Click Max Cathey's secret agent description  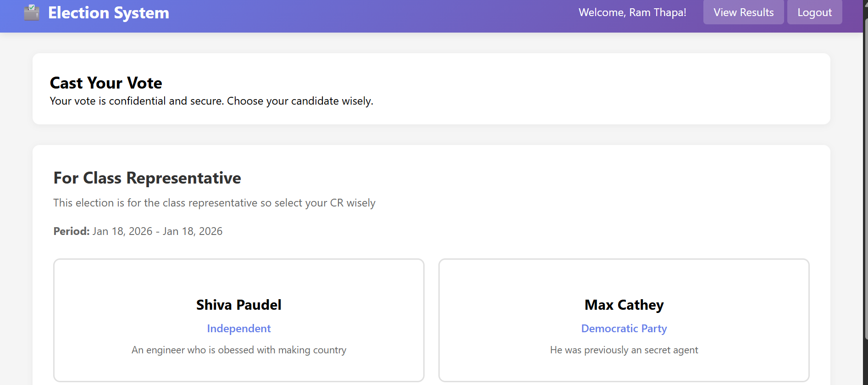624,350
